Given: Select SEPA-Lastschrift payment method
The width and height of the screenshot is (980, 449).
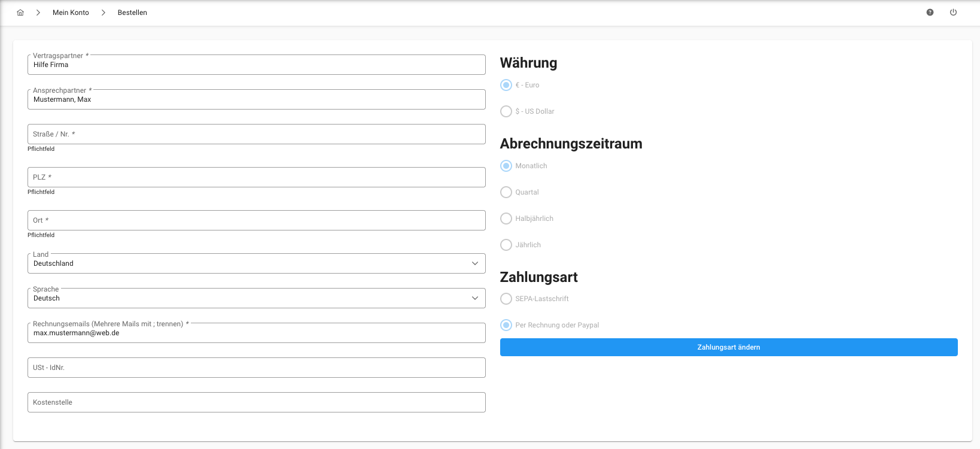Looking at the screenshot, I should [506, 299].
